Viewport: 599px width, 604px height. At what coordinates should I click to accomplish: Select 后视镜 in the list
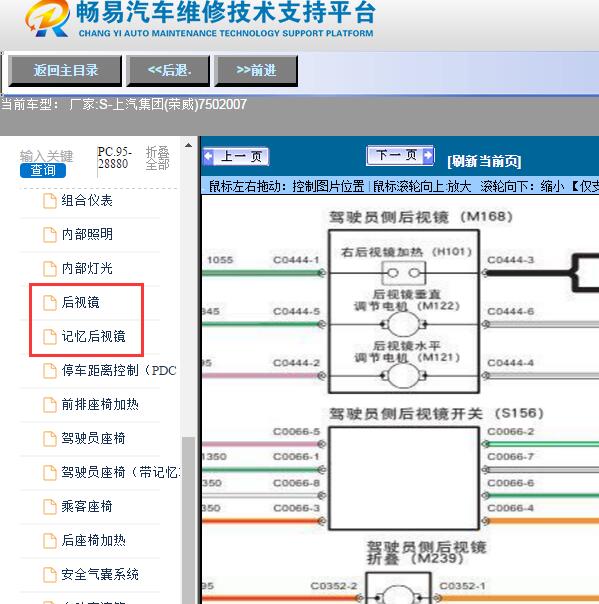point(81,302)
